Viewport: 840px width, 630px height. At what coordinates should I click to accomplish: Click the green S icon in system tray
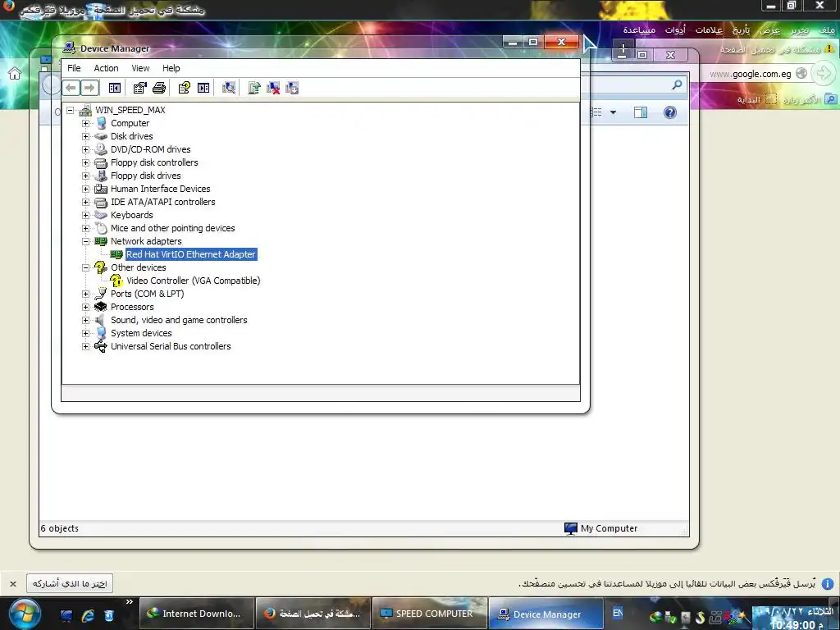(x=700, y=617)
